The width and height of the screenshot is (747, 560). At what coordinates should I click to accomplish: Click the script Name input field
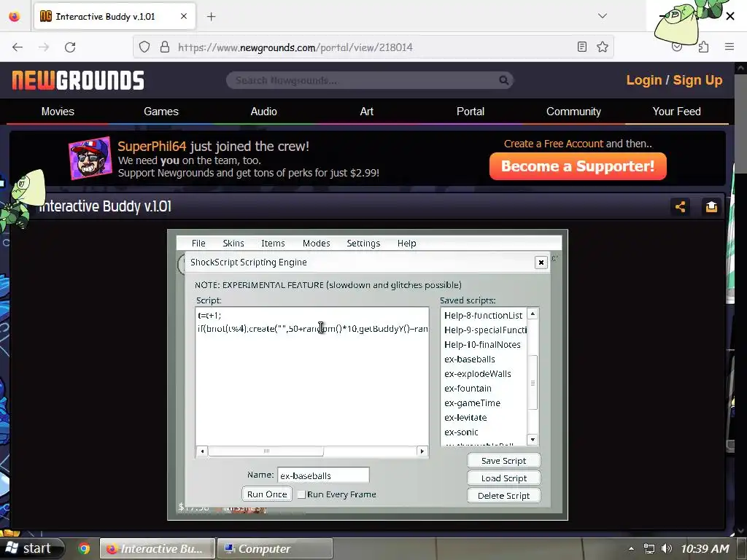tap(323, 475)
